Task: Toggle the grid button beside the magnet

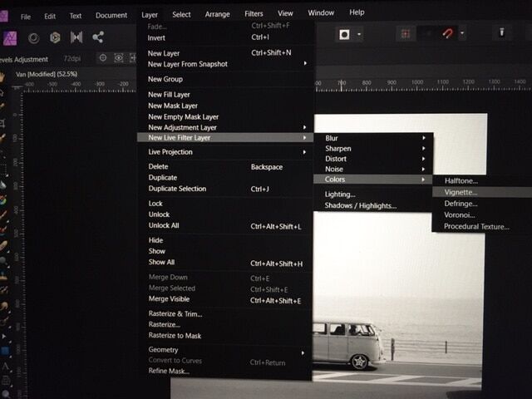Action: tap(406, 34)
